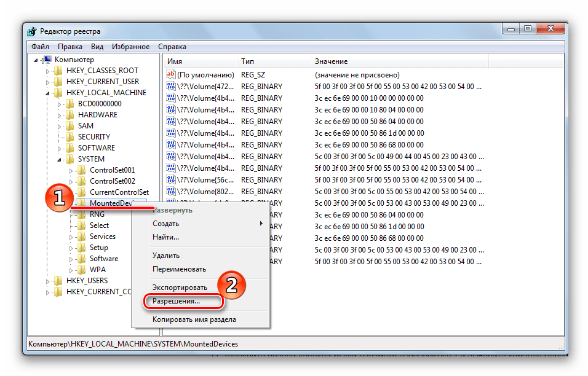Screen dimensions: 588x376
Task: Open the Создать submenu
Action: point(166,224)
